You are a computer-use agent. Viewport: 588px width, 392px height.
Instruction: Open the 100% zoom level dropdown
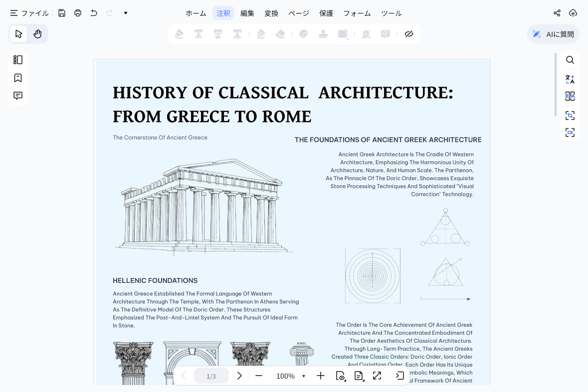(x=290, y=376)
